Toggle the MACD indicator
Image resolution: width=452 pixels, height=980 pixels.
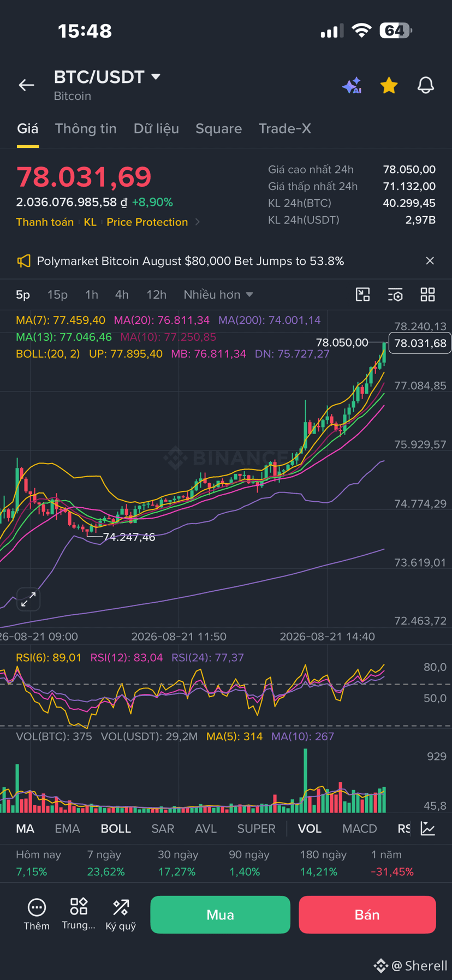pos(360,829)
